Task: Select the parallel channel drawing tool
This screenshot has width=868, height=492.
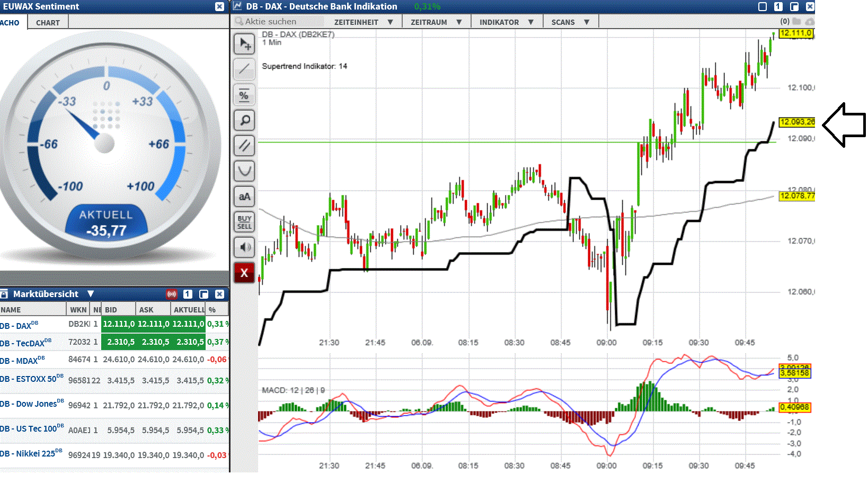Action: pyautogui.click(x=244, y=146)
